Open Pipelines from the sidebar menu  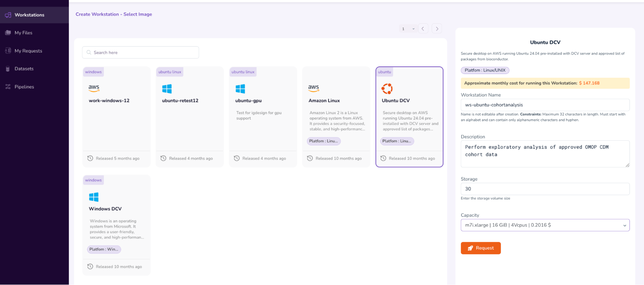[x=24, y=87]
